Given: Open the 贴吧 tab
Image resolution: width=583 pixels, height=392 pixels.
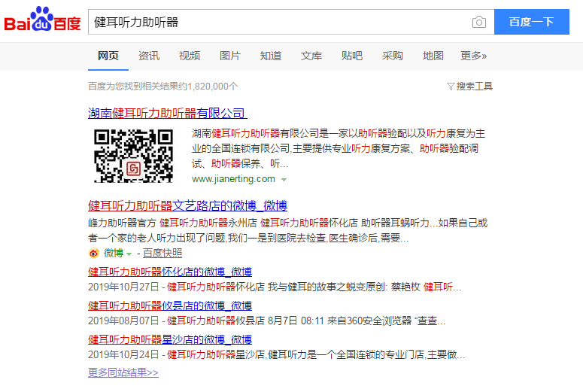Looking at the screenshot, I should click(352, 56).
